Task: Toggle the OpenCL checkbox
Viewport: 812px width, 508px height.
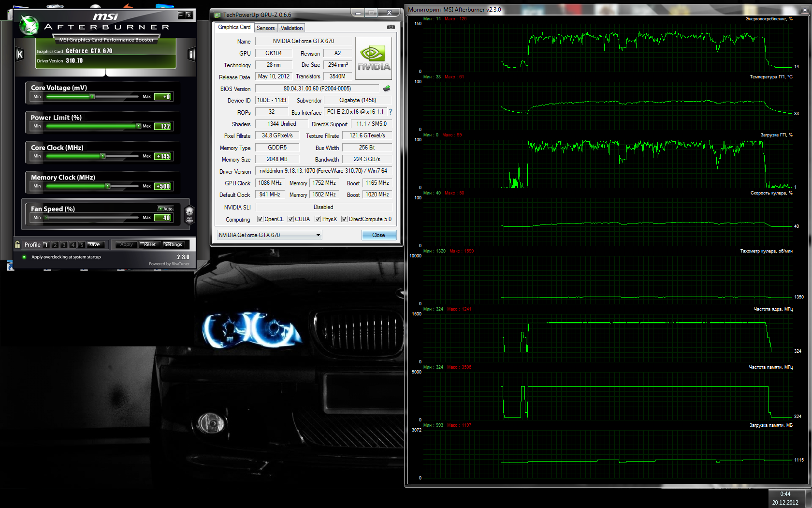Action: tap(260, 219)
